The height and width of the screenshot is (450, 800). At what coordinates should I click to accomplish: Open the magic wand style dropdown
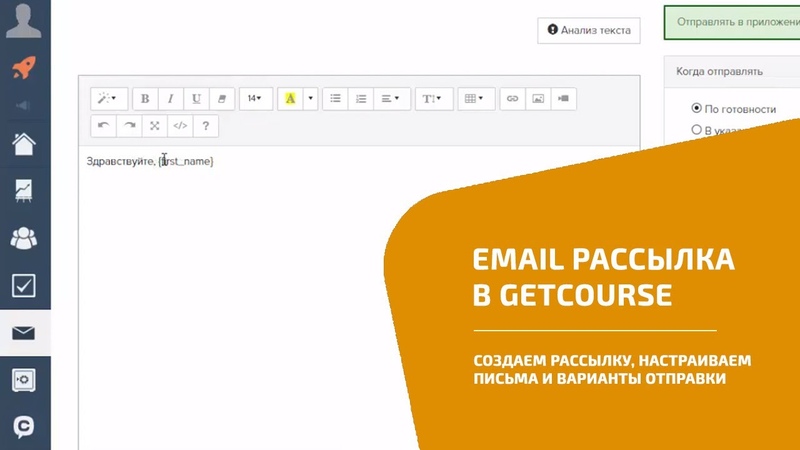click(x=109, y=98)
